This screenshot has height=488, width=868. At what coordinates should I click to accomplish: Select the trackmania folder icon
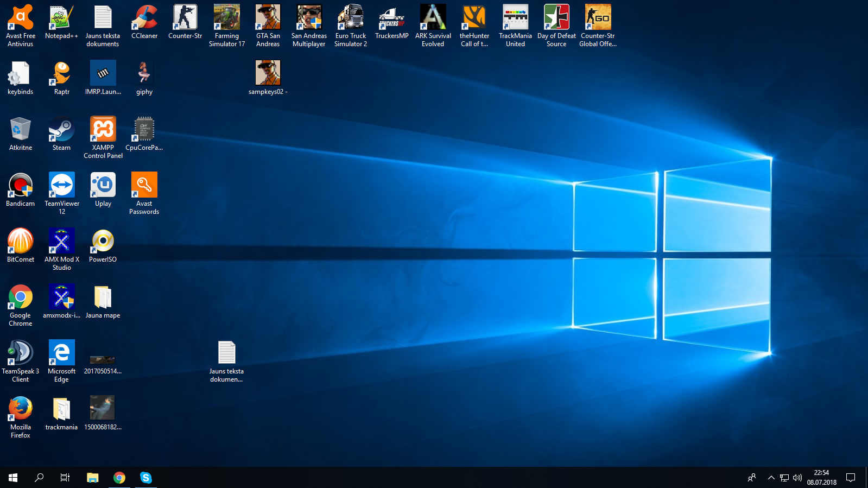pyautogui.click(x=61, y=413)
